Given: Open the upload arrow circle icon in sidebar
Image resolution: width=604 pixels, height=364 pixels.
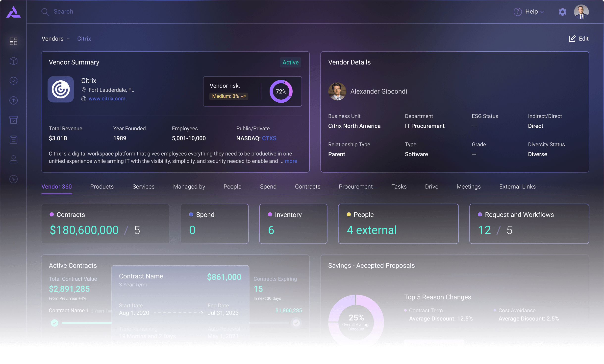Looking at the screenshot, I should (x=13, y=100).
